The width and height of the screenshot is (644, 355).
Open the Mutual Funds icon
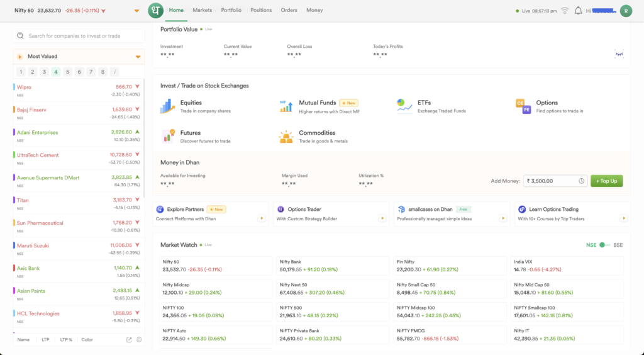(286, 106)
